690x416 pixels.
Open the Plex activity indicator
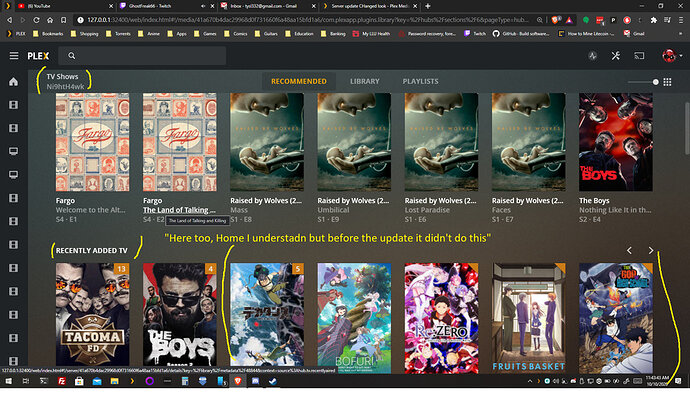tap(593, 56)
